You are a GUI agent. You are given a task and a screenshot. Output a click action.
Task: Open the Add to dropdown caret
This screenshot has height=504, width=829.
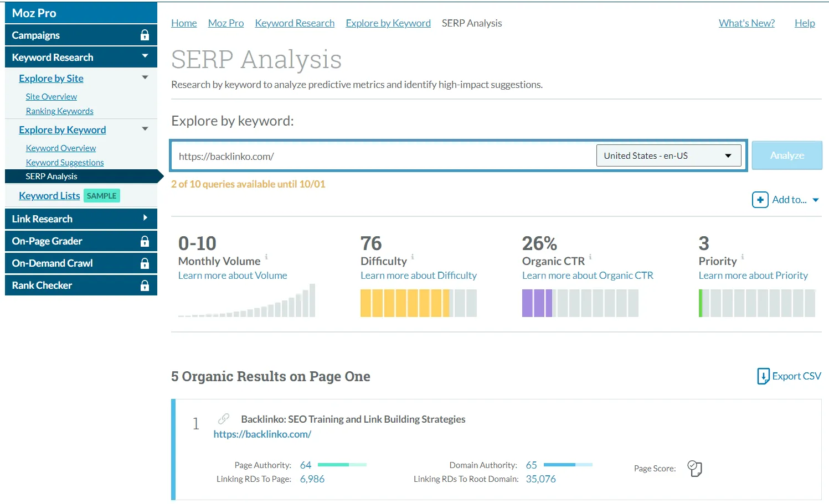(816, 200)
